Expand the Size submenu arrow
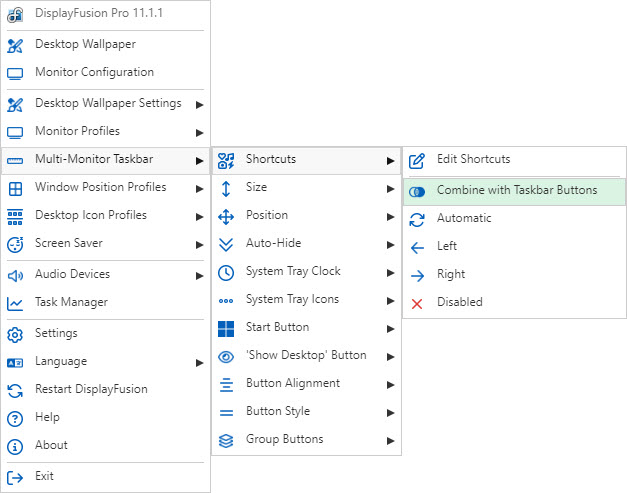Screen dimensions: 627x493 pos(390,189)
